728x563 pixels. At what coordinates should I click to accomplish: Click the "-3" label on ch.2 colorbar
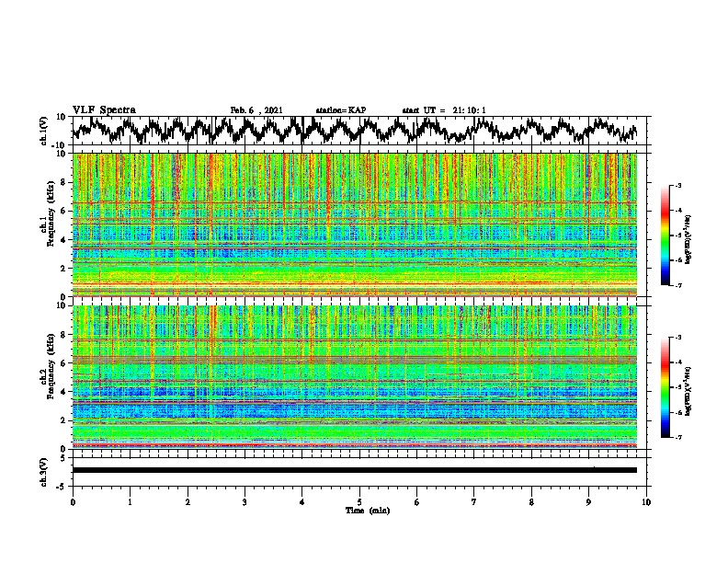(x=677, y=338)
